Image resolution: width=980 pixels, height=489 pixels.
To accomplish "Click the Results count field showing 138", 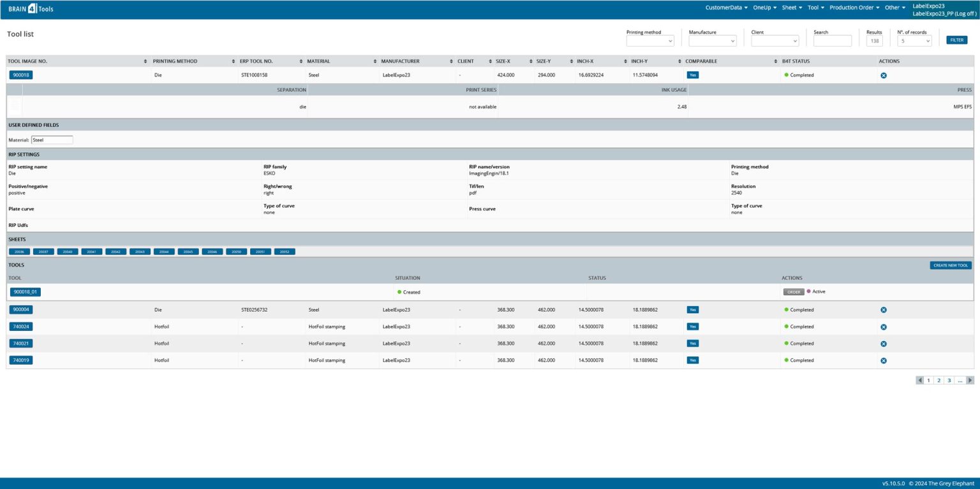I will point(874,41).
